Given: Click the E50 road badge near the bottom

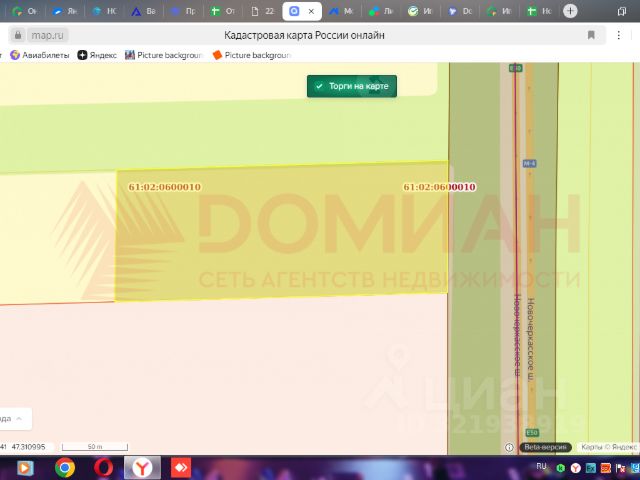Looking at the screenshot, I should coord(532,432).
